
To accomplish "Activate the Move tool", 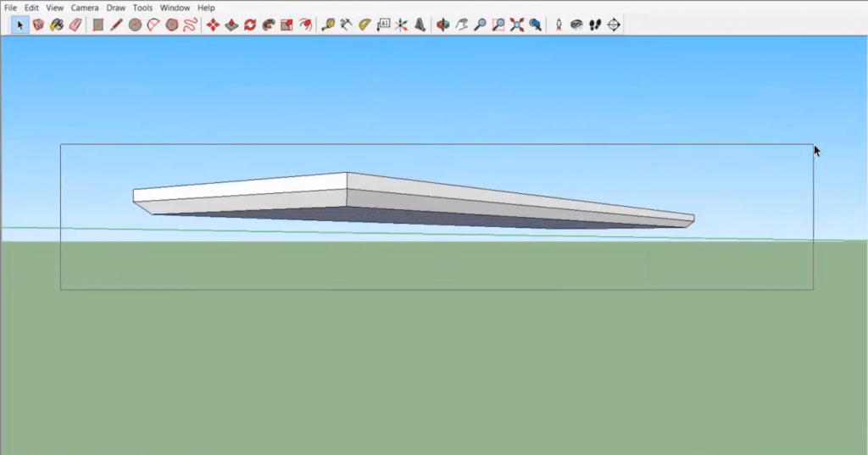I will 213,25.
